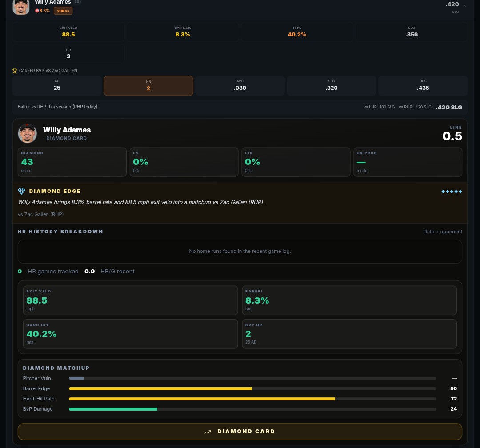Click the Willy Adames Diamond Card name
This screenshot has height=448, width=480.
(x=67, y=130)
